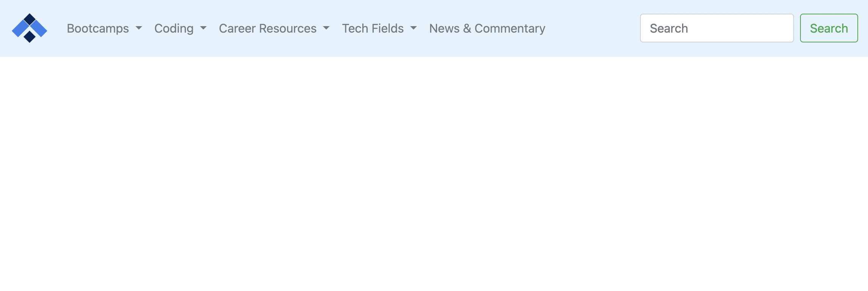
Task: Click the caret arrow beside Career Resources
Action: [326, 28]
